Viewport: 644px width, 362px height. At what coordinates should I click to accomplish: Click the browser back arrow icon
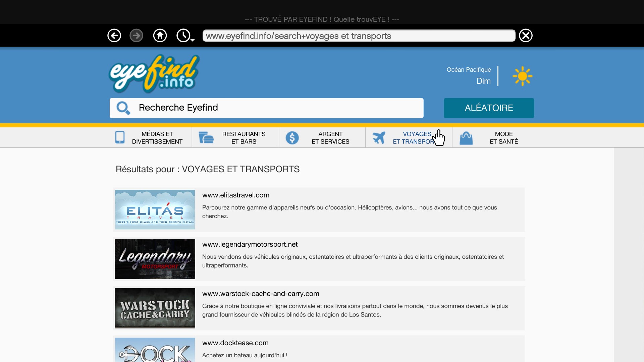tap(114, 36)
